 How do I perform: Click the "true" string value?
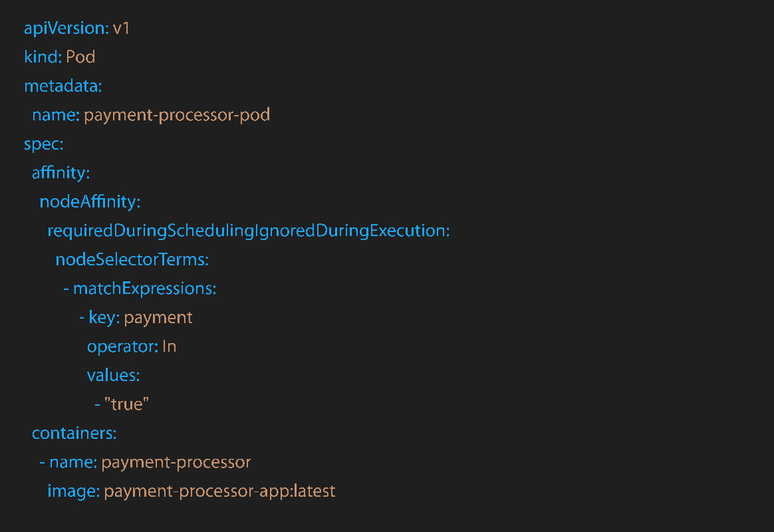[126, 404]
